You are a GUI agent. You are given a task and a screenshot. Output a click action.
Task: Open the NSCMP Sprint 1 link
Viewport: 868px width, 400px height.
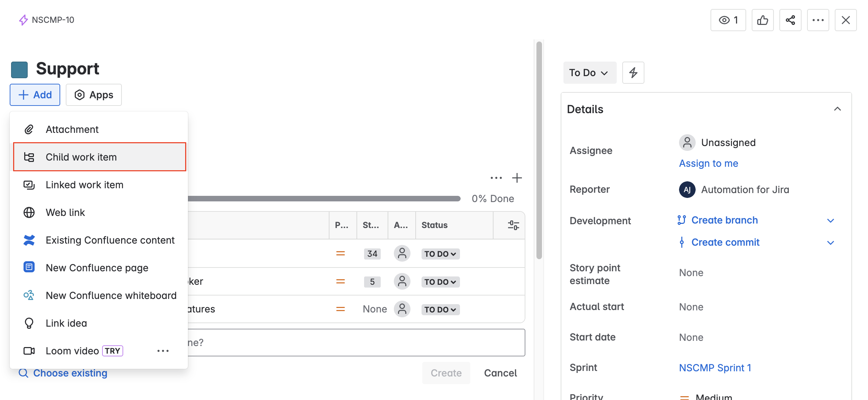tap(715, 367)
